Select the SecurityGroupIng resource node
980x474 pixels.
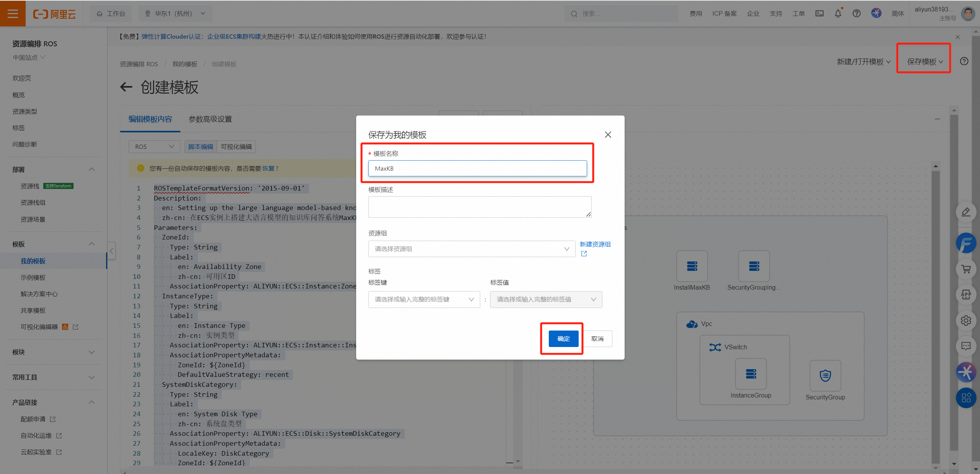754,266
